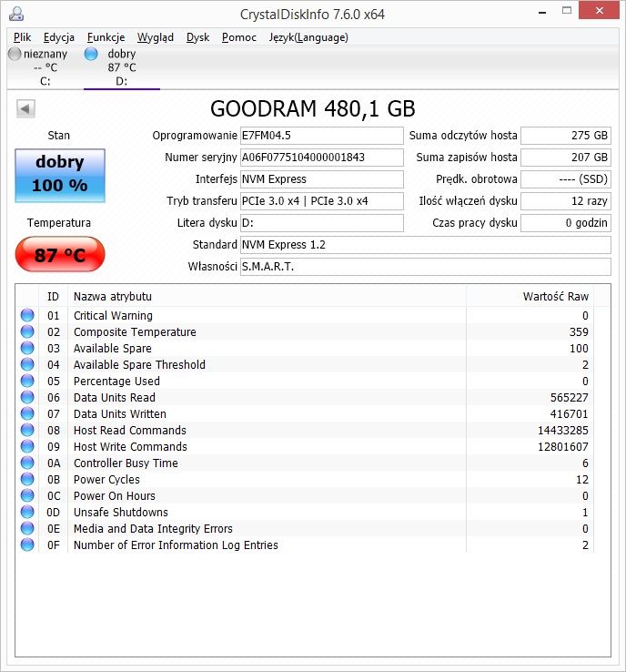Click the ID column header
This screenshot has height=672, width=626.
coord(53,296)
